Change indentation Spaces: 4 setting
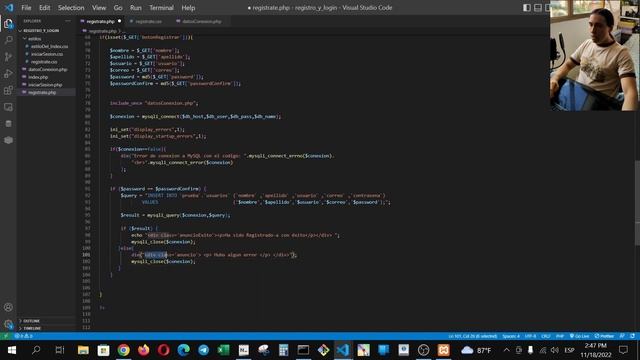 511,336
